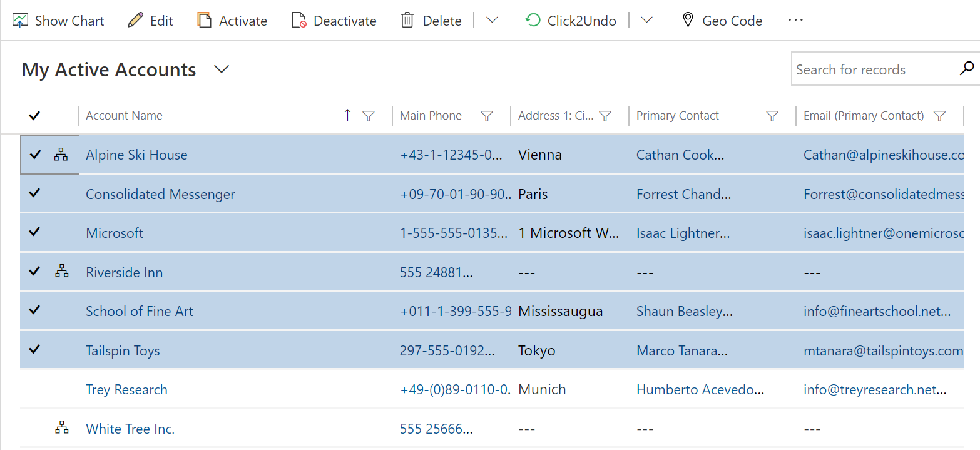The image size is (980, 450).
Task: Sort by Address 1: City column header
Action: [556, 116]
